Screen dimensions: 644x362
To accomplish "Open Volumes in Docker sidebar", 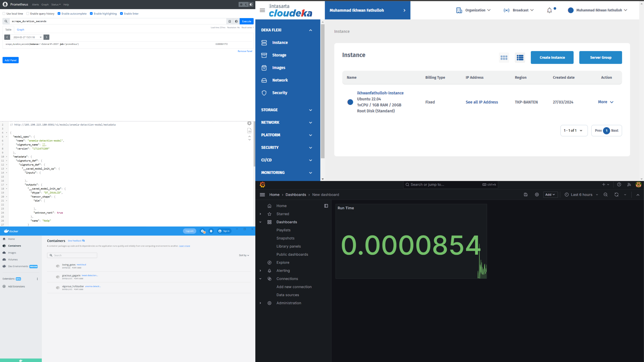I will 13,259.
